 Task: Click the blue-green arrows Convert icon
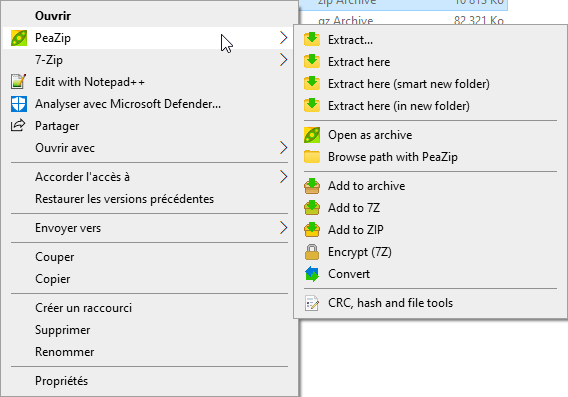[x=312, y=274]
